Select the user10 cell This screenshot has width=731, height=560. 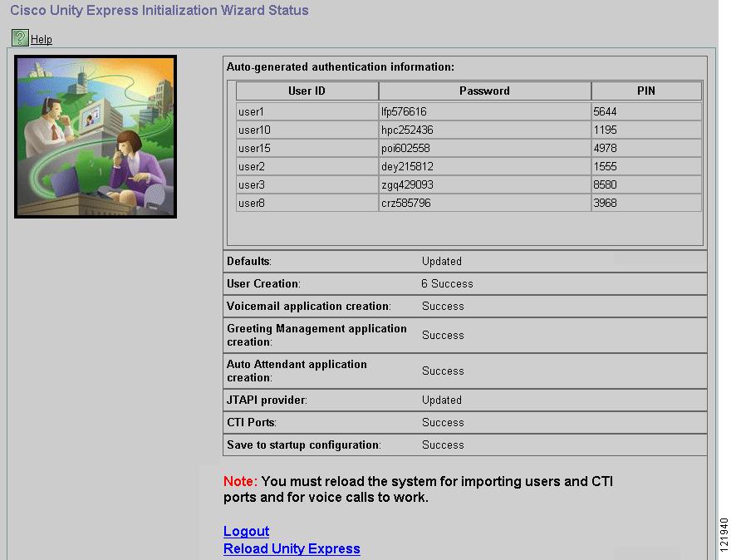(x=307, y=130)
